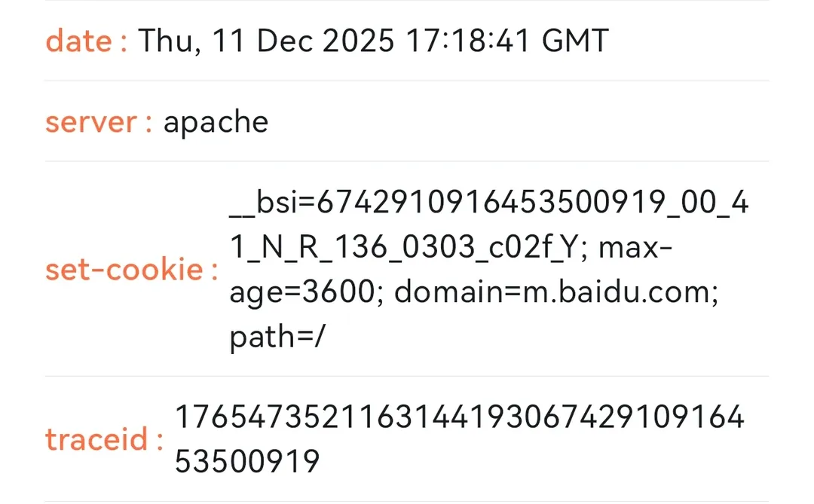The image size is (814, 504).
Task: Click the time "17:18:41" in date row
Action: [468, 41]
